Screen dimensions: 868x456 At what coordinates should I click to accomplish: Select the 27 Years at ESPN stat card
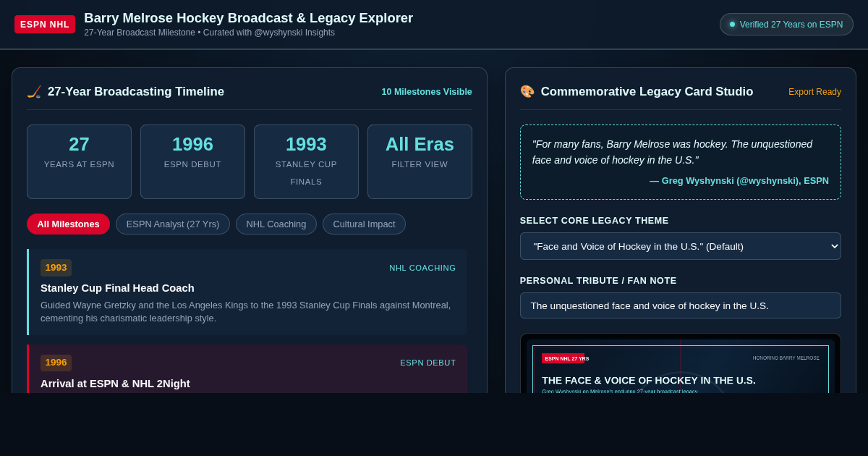[x=79, y=161]
